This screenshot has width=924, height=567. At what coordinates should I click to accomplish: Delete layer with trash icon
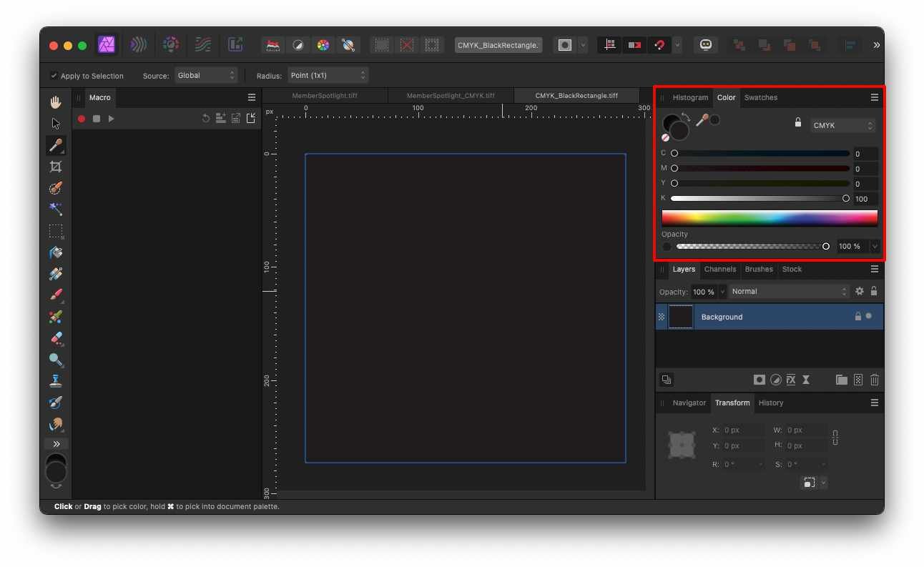coord(875,380)
